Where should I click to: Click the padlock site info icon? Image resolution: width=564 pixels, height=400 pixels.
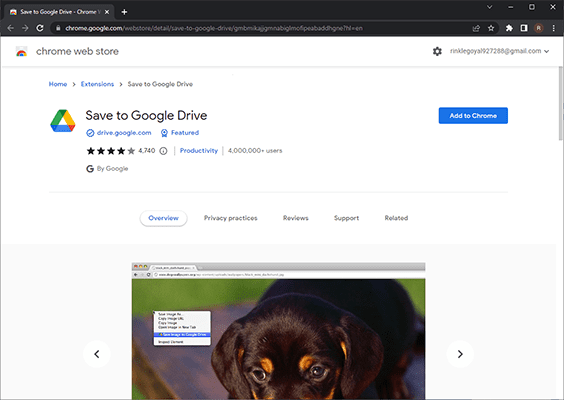point(58,28)
